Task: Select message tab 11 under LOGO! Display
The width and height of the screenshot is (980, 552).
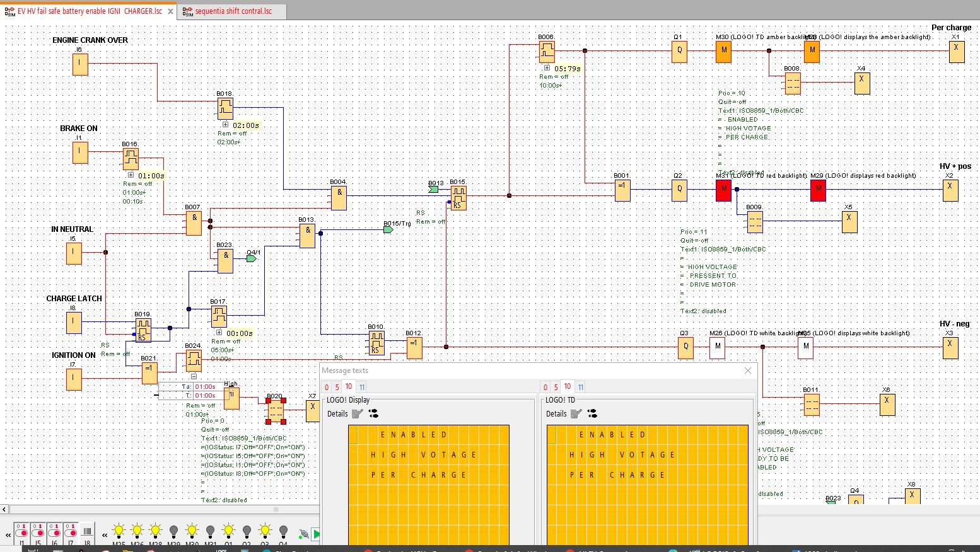Action: pos(362,387)
